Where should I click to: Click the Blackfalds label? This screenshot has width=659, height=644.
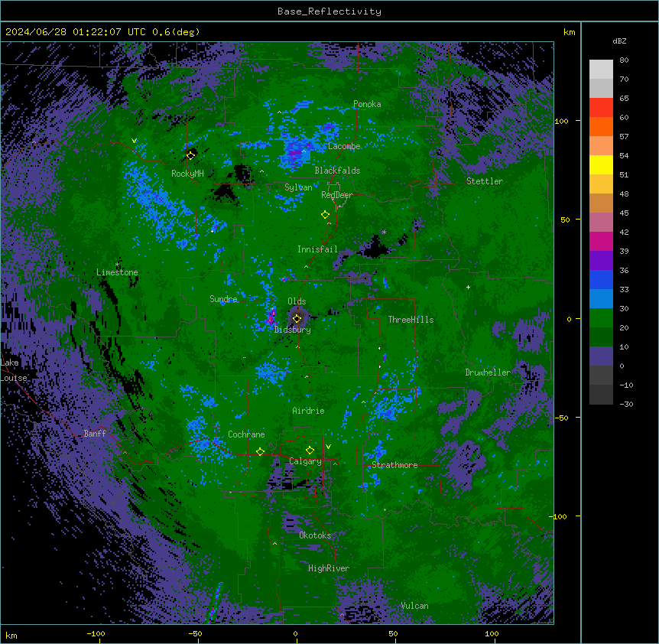[337, 171]
